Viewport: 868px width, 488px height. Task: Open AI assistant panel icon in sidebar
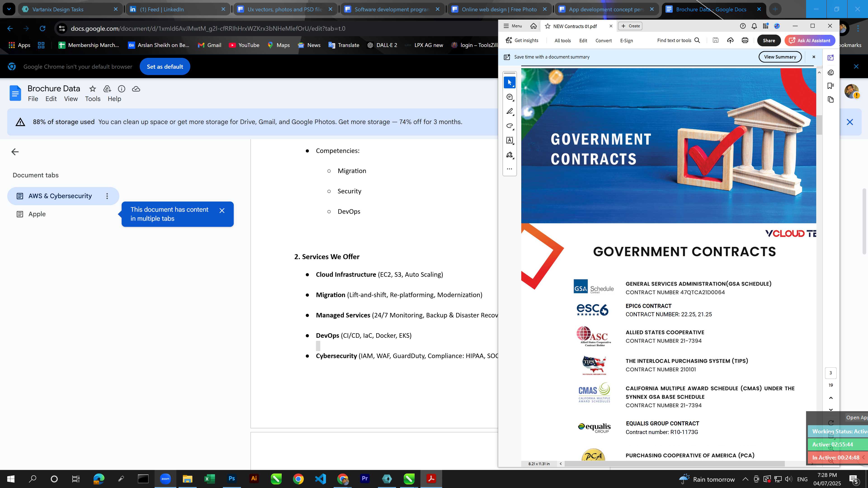click(x=831, y=58)
